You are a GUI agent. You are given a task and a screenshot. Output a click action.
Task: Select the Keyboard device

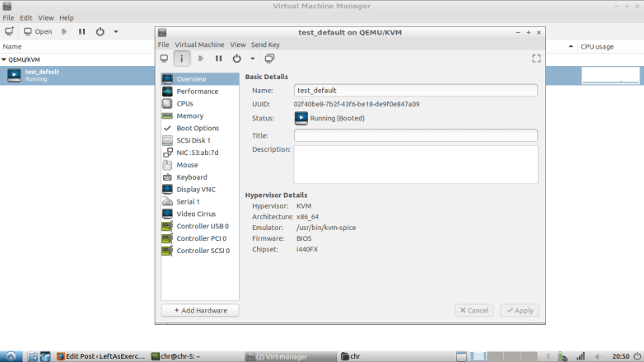pos(200,177)
